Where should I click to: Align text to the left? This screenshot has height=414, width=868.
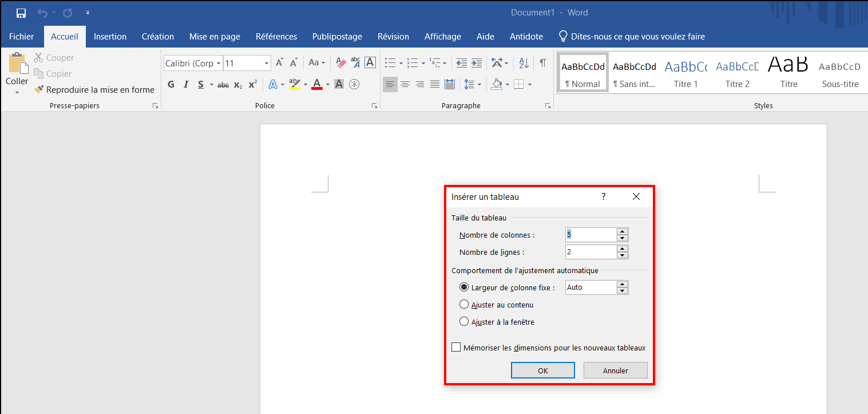(x=390, y=85)
